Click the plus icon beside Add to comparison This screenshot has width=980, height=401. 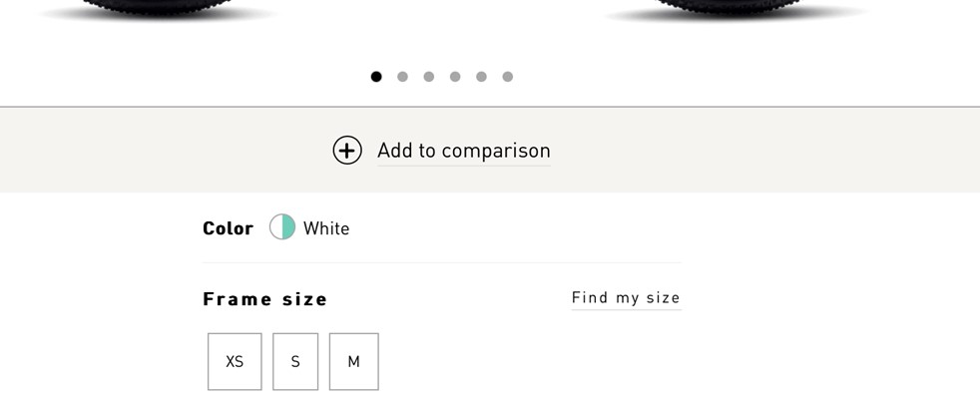pos(347,151)
